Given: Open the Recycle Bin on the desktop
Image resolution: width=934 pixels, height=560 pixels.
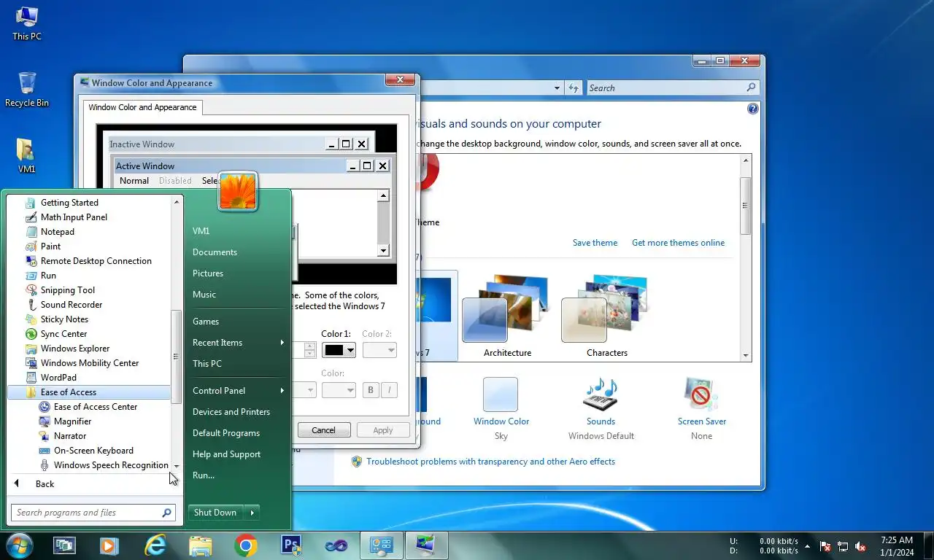Looking at the screenshot, I should click(x=27, y=89).
